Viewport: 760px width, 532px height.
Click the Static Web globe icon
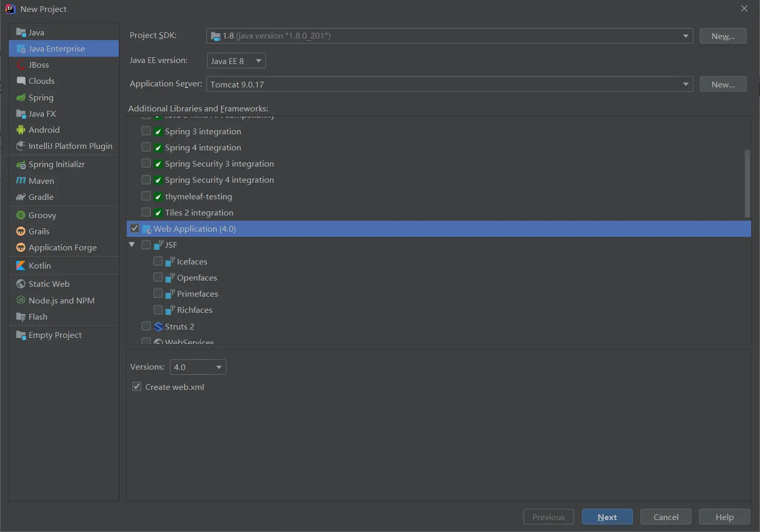[21, 284]
